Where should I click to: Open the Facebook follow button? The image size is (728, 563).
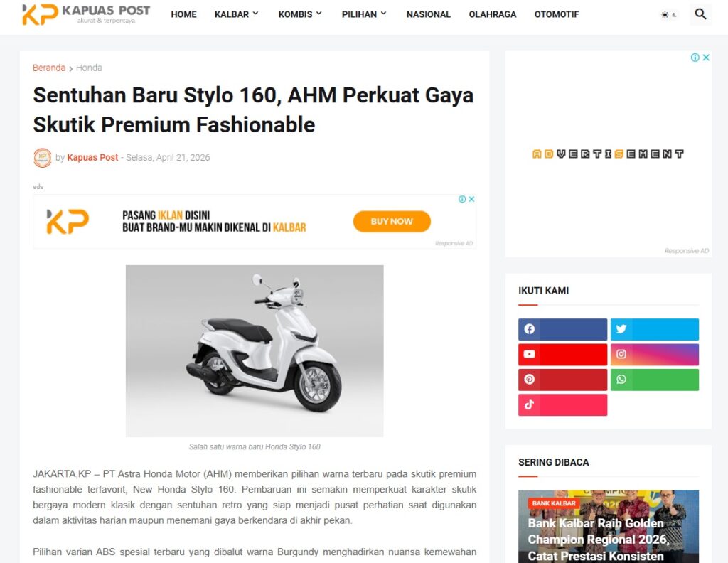(562, 329)
